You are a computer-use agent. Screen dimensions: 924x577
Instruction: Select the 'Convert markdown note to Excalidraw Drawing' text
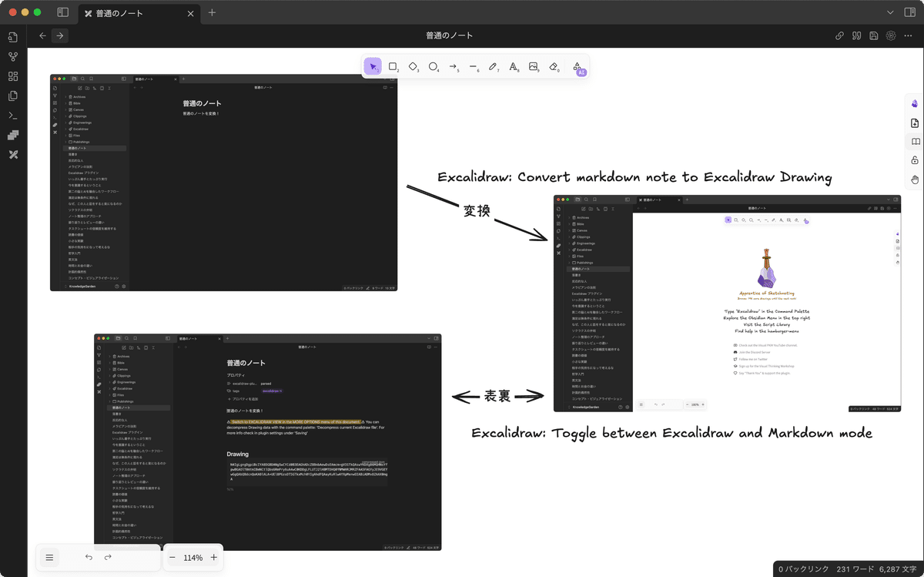[635, 177]
